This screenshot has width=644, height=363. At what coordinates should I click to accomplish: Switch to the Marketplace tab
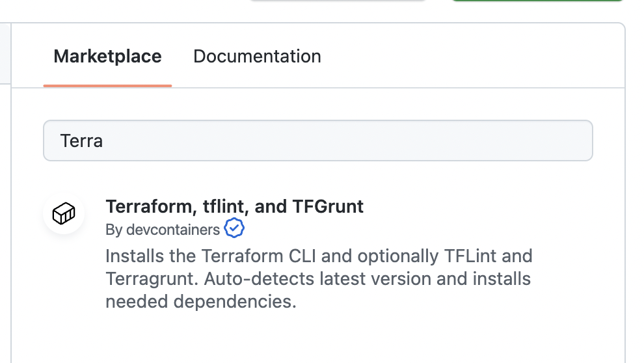(107, 57)
